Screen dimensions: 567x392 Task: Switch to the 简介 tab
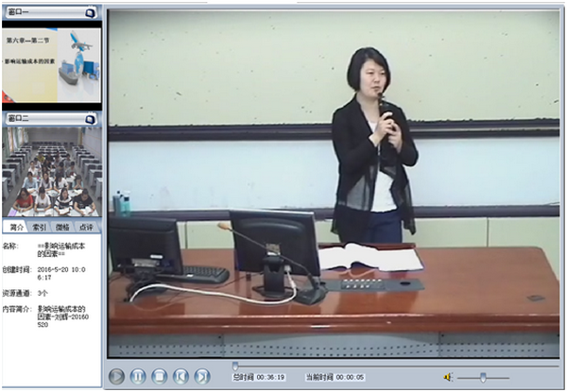[16, 227]
